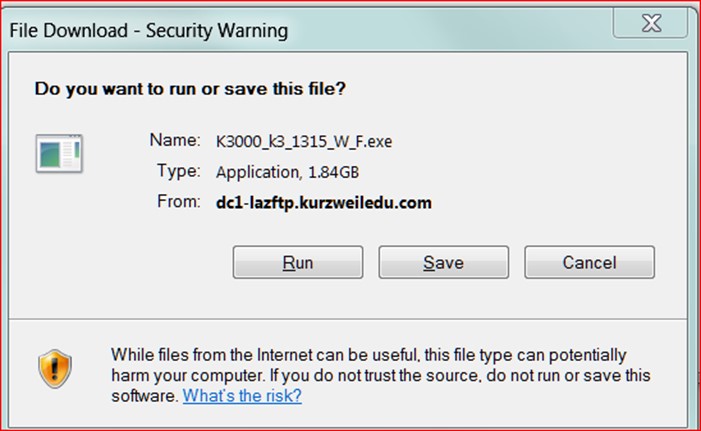This screenshot has width=701, height=431.
Task: Click the application file icon
Action: [x=59, y=153]
